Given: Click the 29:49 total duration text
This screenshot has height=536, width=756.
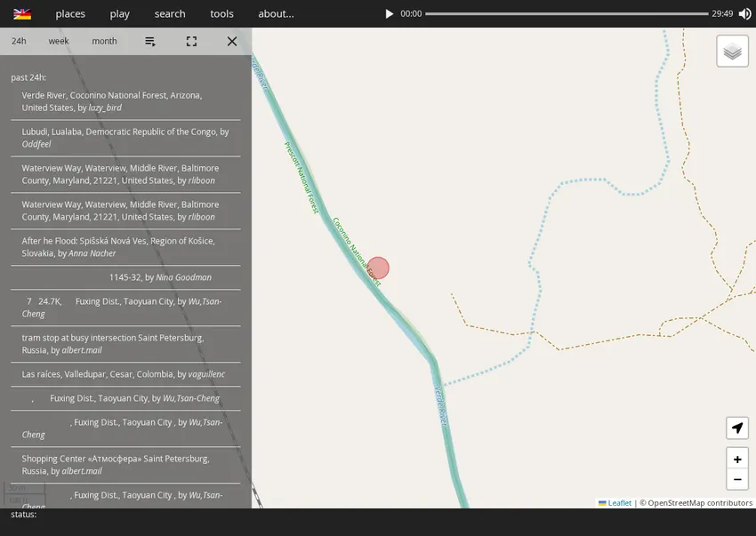Looking at the screenshot, I should 722,14.
